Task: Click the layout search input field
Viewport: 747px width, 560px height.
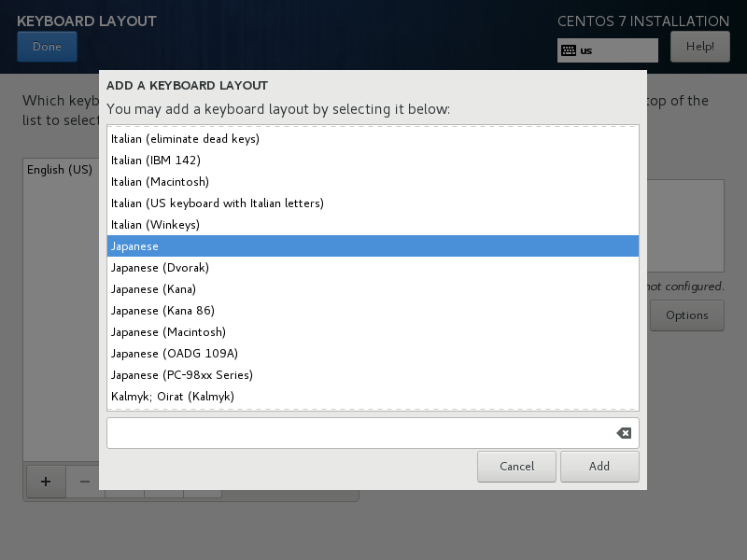Action: pyautogui.click(x=359, y=433)
